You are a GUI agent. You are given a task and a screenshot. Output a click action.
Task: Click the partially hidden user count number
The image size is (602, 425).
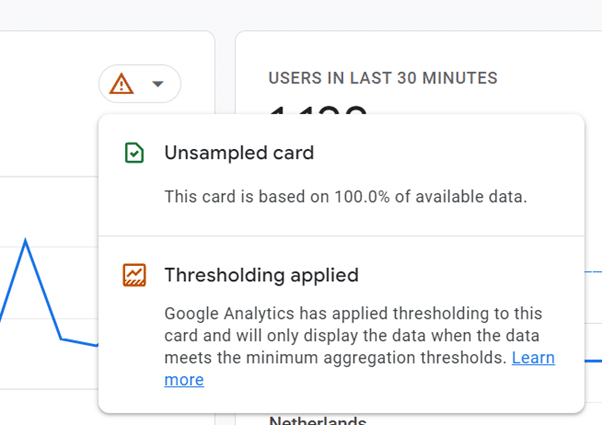tap(318, 109)
